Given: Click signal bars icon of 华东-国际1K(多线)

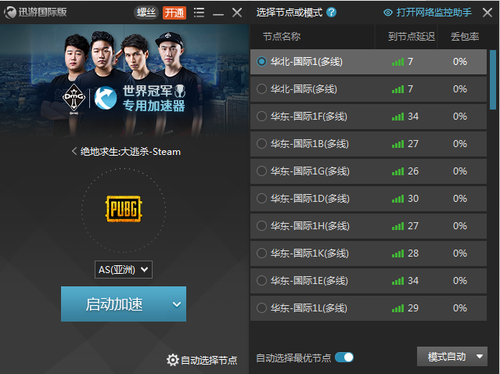Looking at the screenshot, I should 398,253.
